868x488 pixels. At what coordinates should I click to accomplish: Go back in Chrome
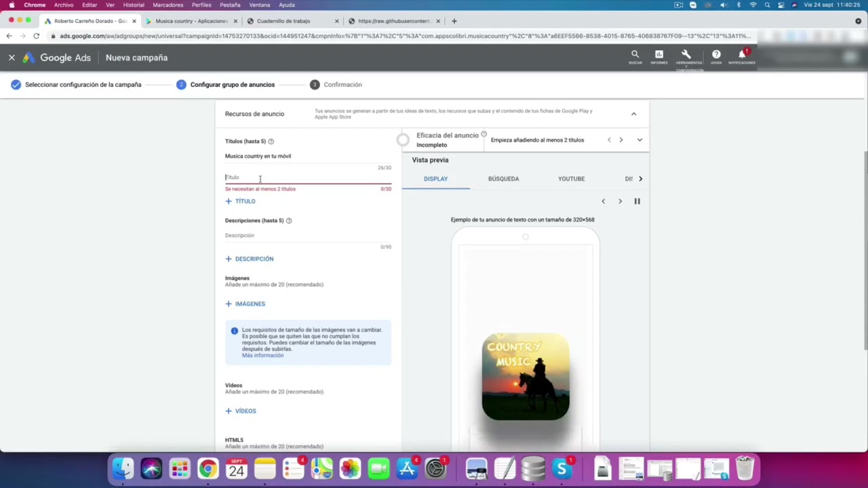(9, 36)
